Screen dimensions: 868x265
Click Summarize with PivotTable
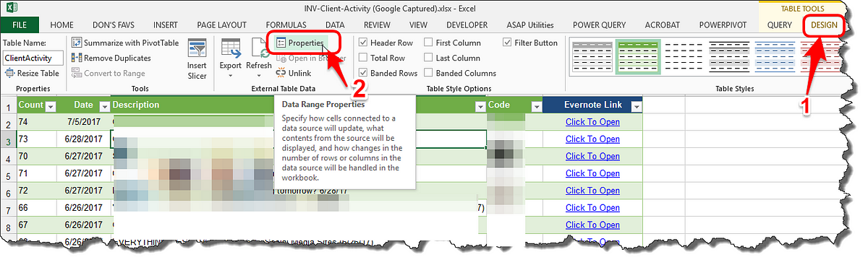coord(124,43)
